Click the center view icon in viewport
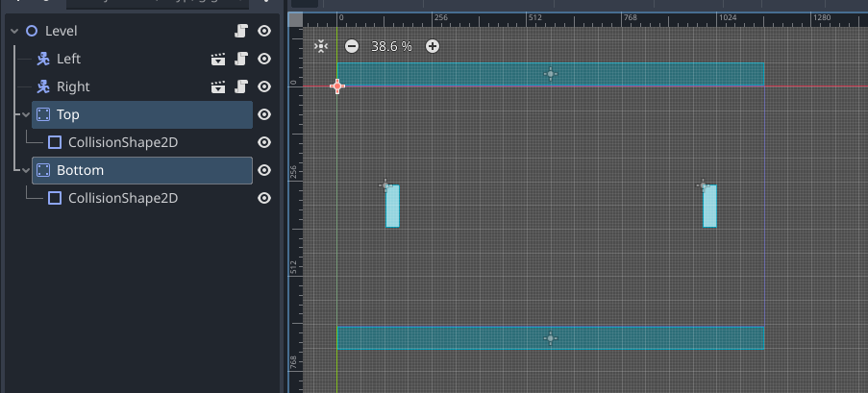 pos(321,46)
